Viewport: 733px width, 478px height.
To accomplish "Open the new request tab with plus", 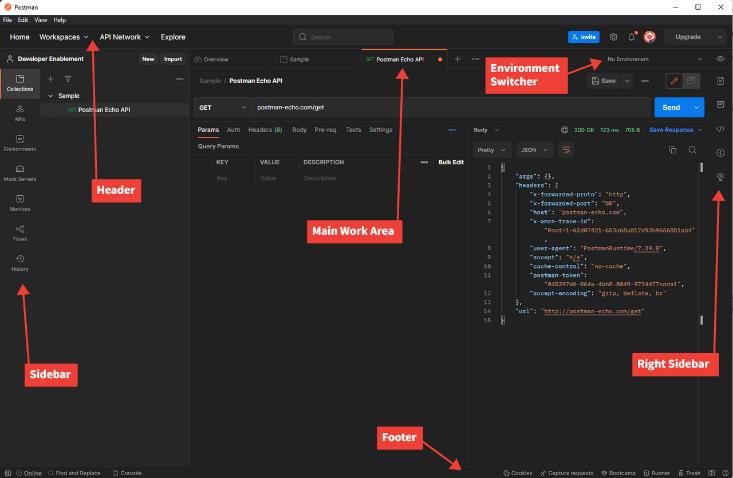I will (457, 59).
